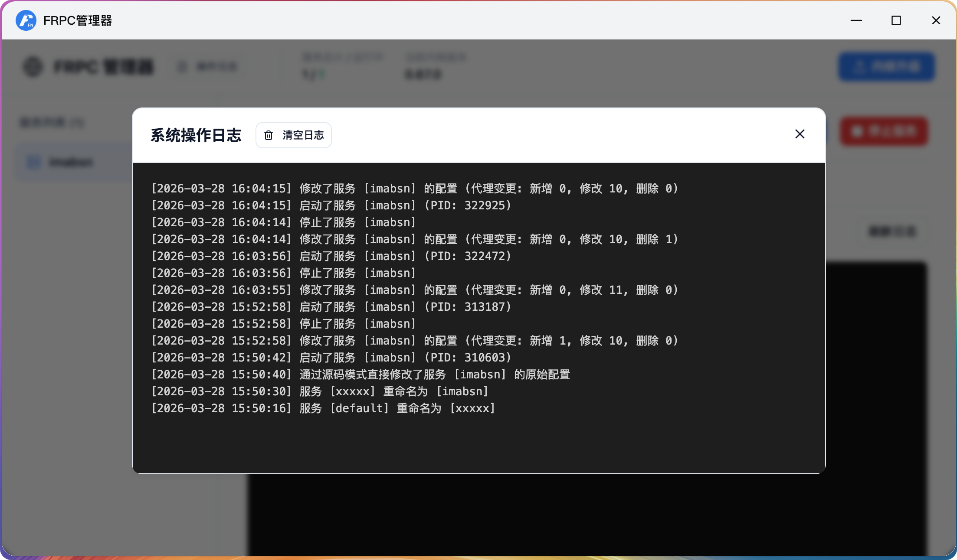
Task: Click the log line renaming default to xxxxx
Action: coord(323,408)
